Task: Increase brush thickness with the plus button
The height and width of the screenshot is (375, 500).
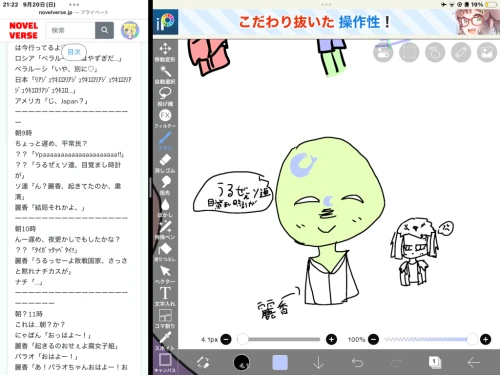Action: click(x=331, y=340)
